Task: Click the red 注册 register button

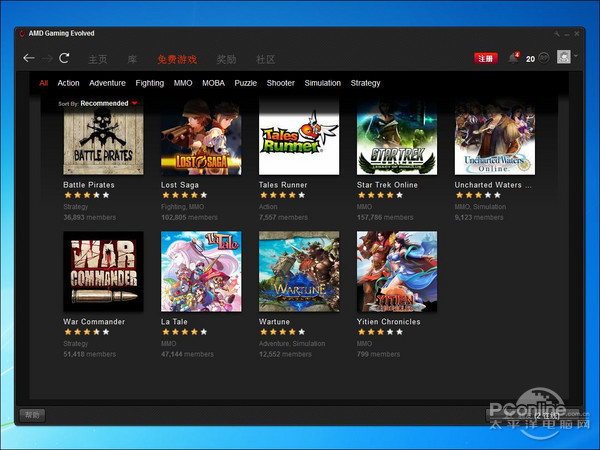Action: click(x=485, y=59)
